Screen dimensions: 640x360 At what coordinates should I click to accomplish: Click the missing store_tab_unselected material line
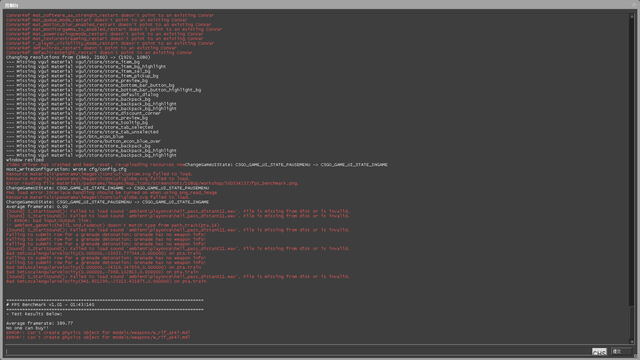82,132
